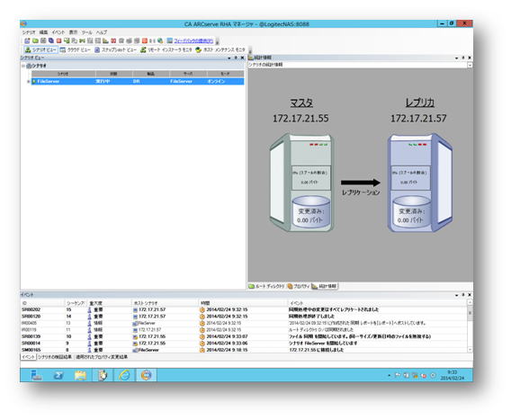Screen dimensions: 511x420
Task: Open ホスト メンテナンス モニタ
Action: [220, 49]
